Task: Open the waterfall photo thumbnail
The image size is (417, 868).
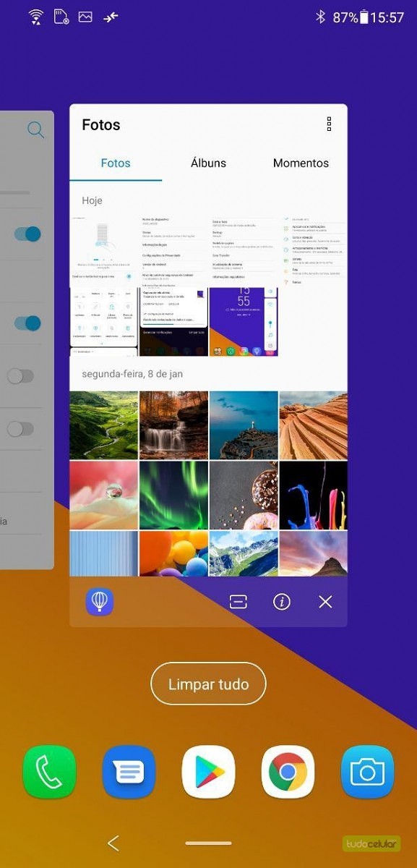Action: 173,425
